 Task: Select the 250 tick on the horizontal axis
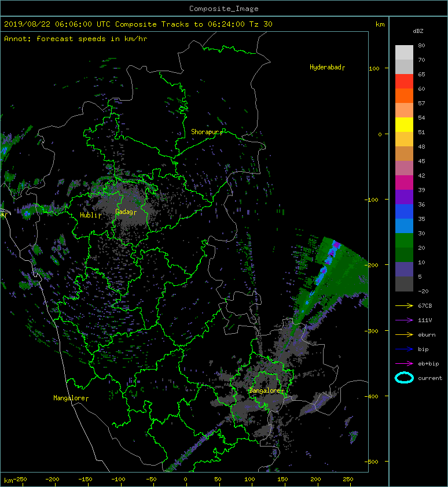pos(348,479)
